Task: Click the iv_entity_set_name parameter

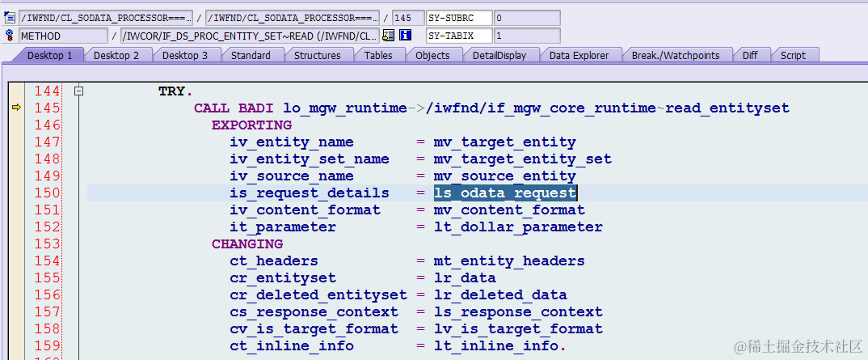Action: (310, 159)
